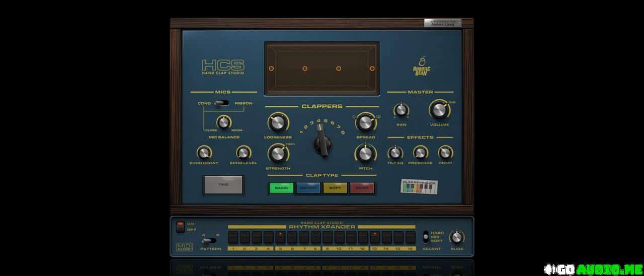This screenshot has width=644, height=276.
Task: Toggle sequencer step 3
Action: click(257, 237)
